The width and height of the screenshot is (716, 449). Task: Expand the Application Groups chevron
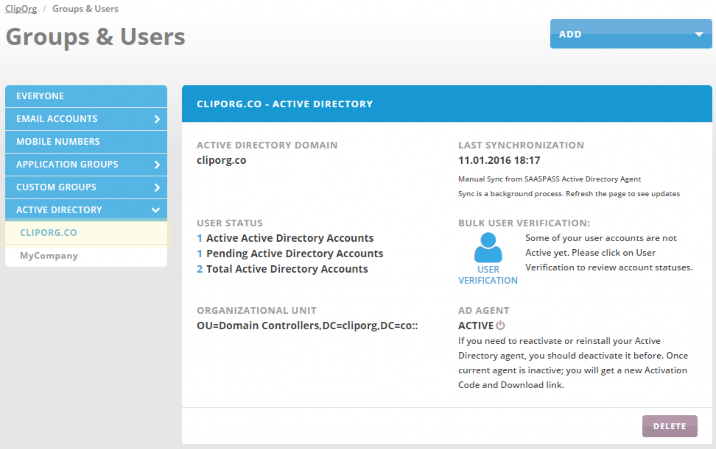[156, 164]
